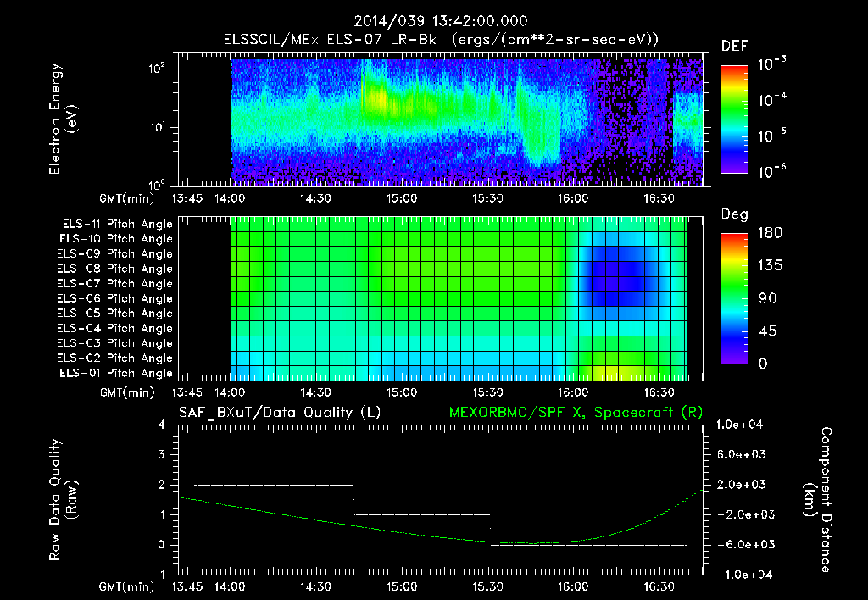This screenshot has width=868, height=600.
Task: Select the SAF_BXuT/Data Quality (L) title
Action: 280,413
